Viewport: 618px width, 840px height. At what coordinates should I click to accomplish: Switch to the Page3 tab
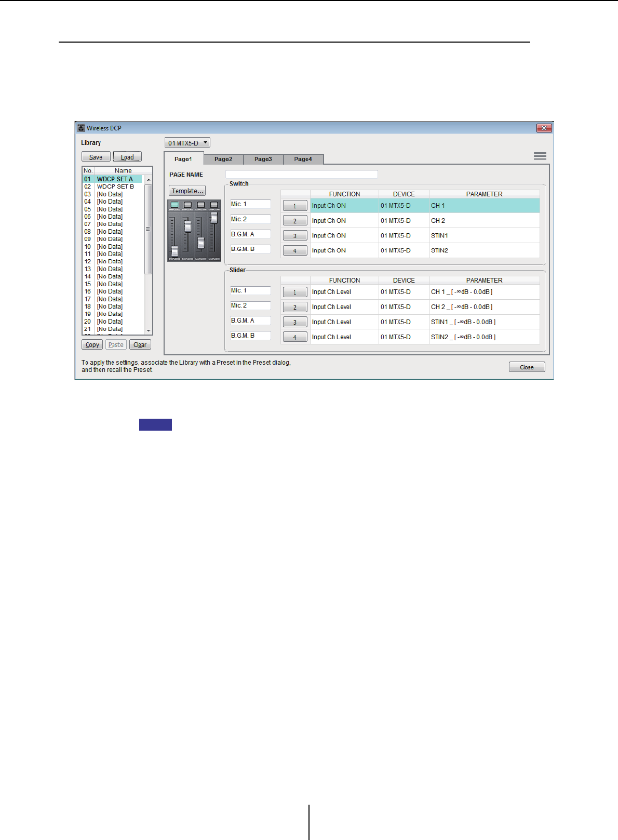(263, 159)
